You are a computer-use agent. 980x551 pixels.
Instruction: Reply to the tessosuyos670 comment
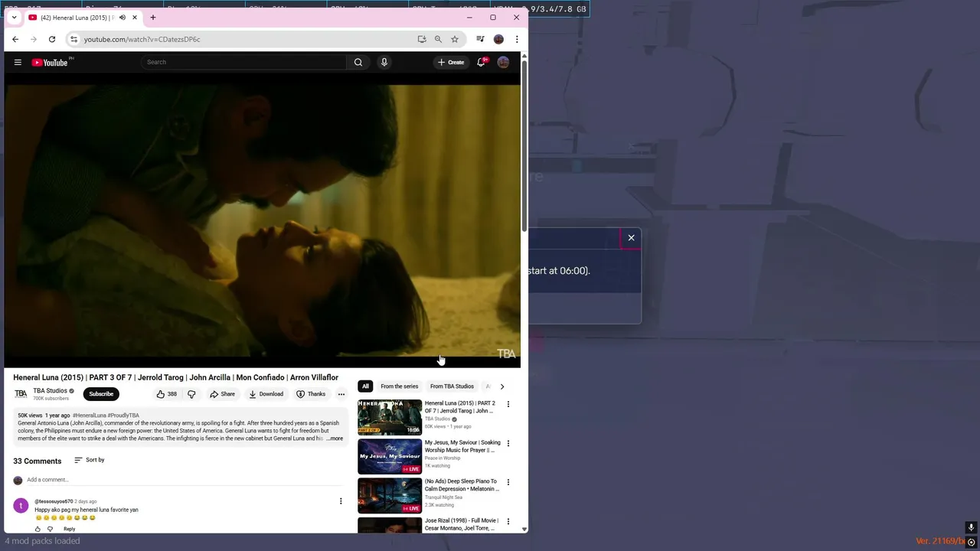[x=69, y=529]
